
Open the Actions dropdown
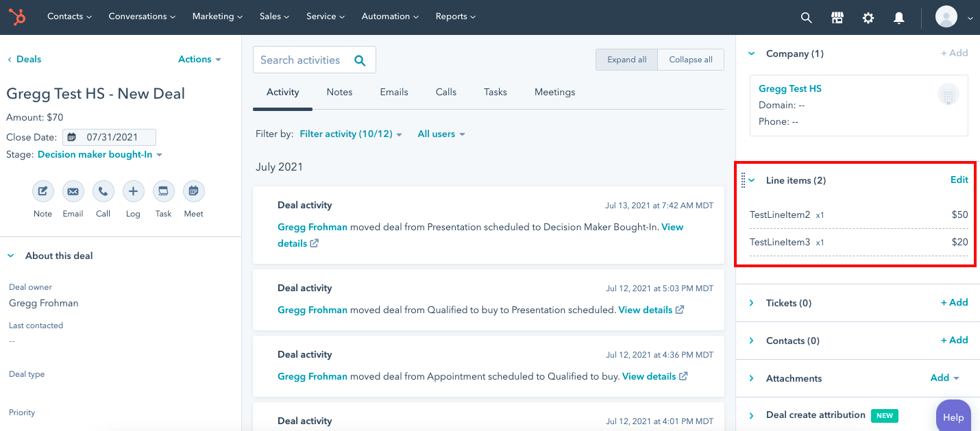coord(199,59)
